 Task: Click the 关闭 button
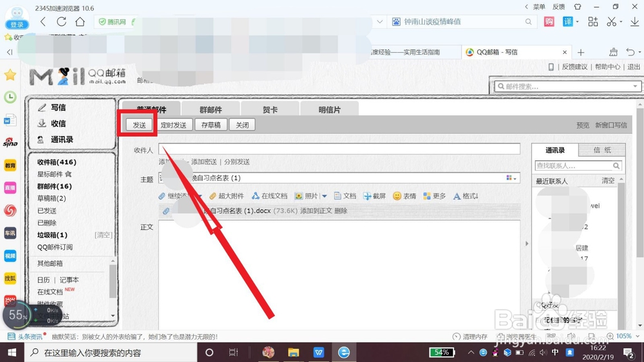pyautogui.click(x=242, y=125)
